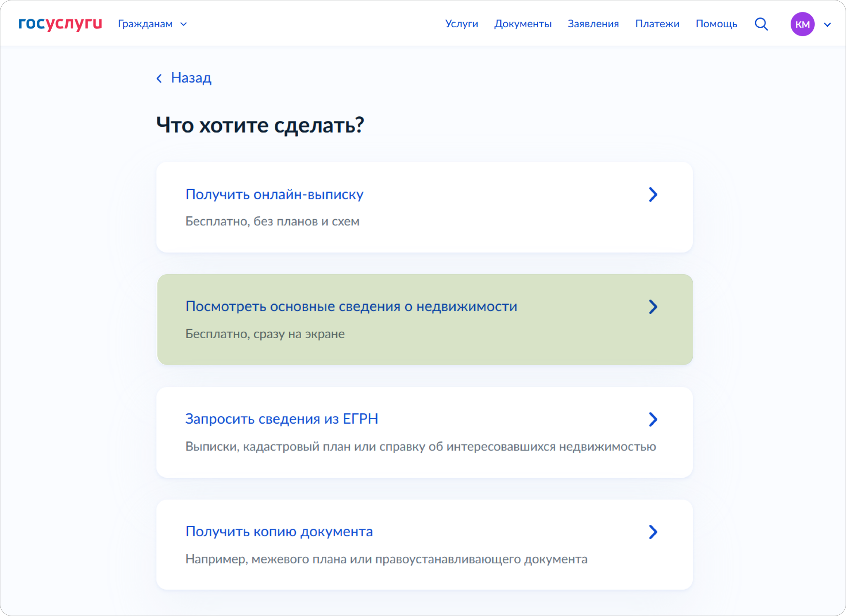Open the Документы menu item
The width and height of the screenshot is (846, 616).
523,24
